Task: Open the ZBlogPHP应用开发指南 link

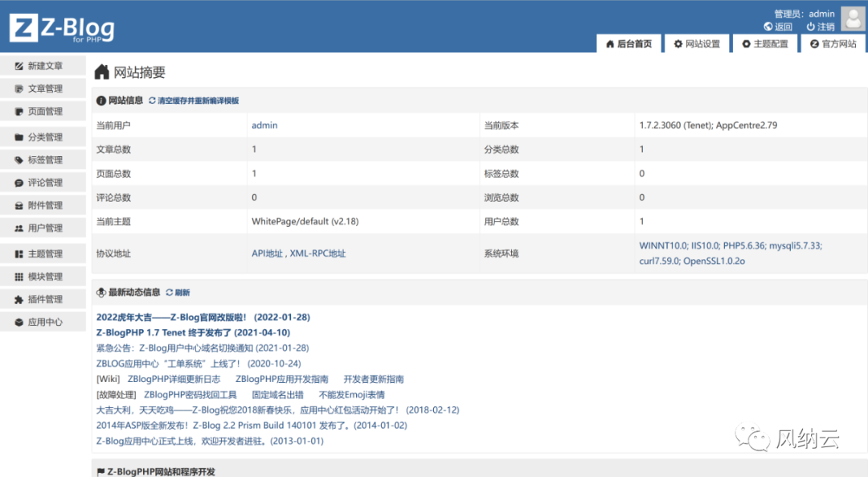Action: pyautogui.click(x=282, y=379)
